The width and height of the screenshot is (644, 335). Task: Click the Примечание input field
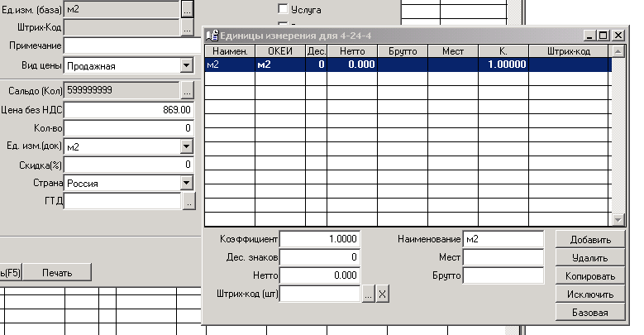(x=132, y=45)
